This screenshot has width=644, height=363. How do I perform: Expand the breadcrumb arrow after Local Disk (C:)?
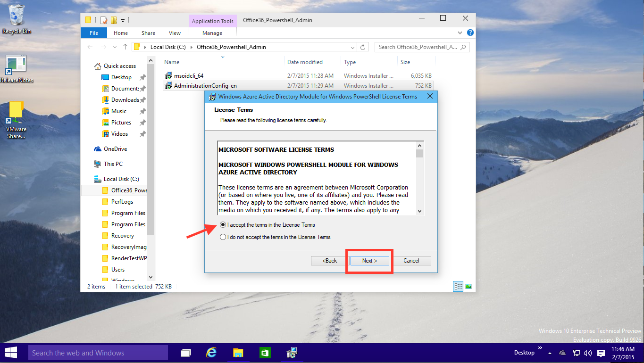pos(192,47)
